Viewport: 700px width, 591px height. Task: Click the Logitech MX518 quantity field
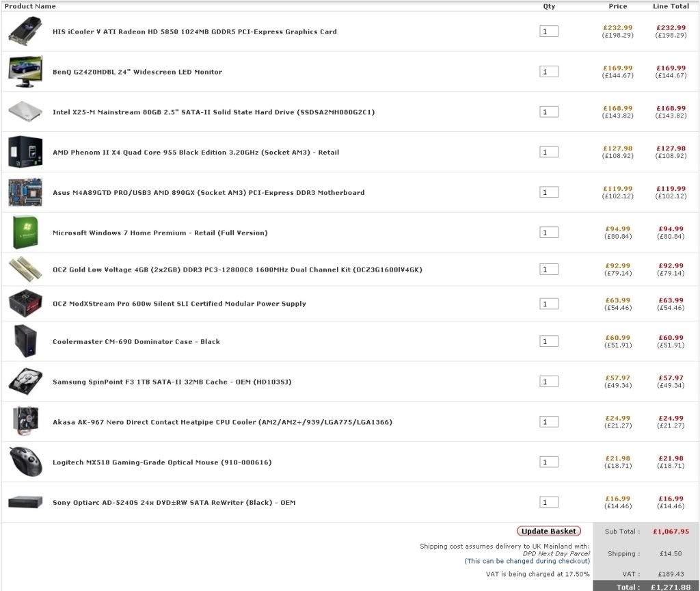(549, 462)
